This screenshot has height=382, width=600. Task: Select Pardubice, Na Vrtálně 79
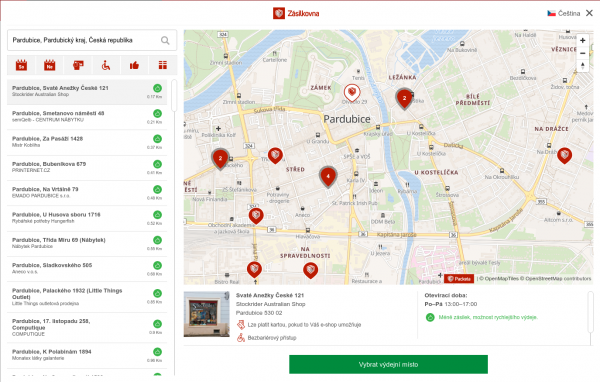[x=87, y=193]
